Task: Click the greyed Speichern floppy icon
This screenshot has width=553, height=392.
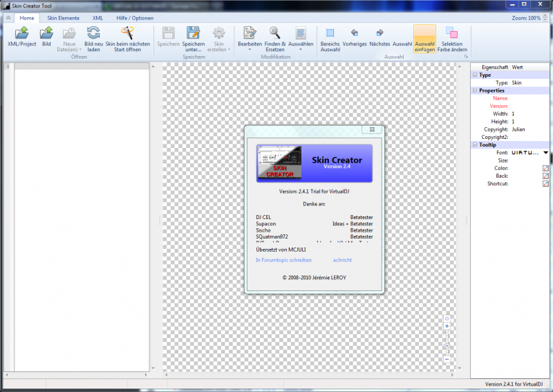Action: coord(168,33)
